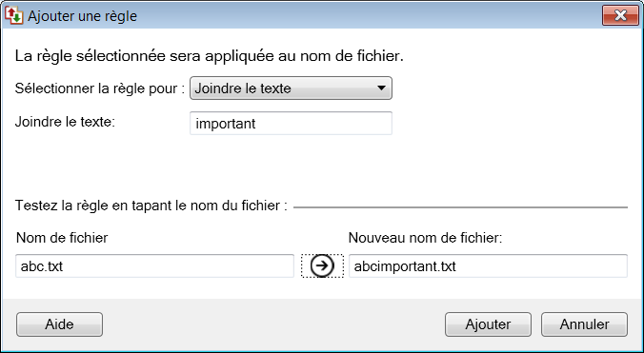Click the abcimportant.txt new file name field
Image resolution: width=644 pixels, height=353 pixels.
click(x=488, y=266)
